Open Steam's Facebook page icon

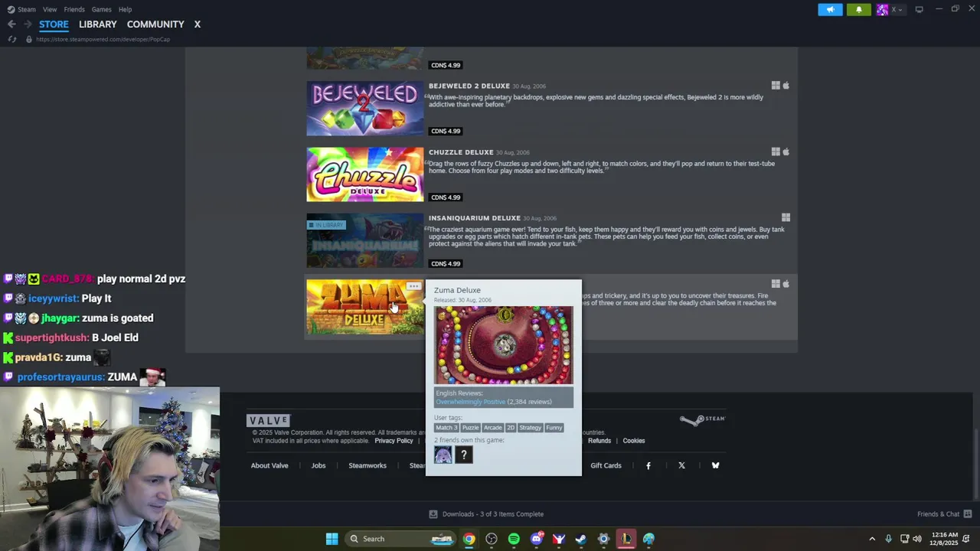[x=648, y=465]
